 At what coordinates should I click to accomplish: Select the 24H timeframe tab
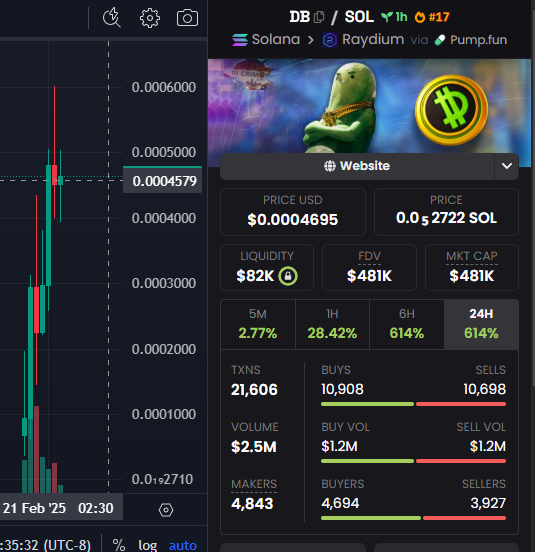pos(481,325)
